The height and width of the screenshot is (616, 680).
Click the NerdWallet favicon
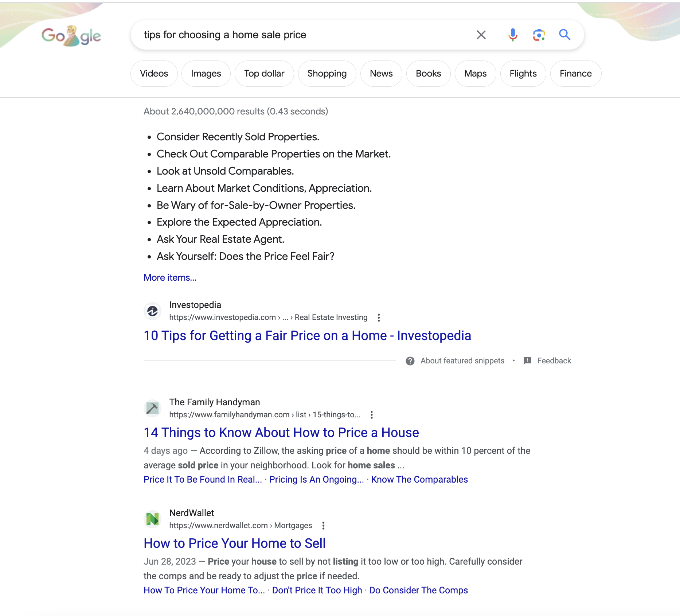152,519
